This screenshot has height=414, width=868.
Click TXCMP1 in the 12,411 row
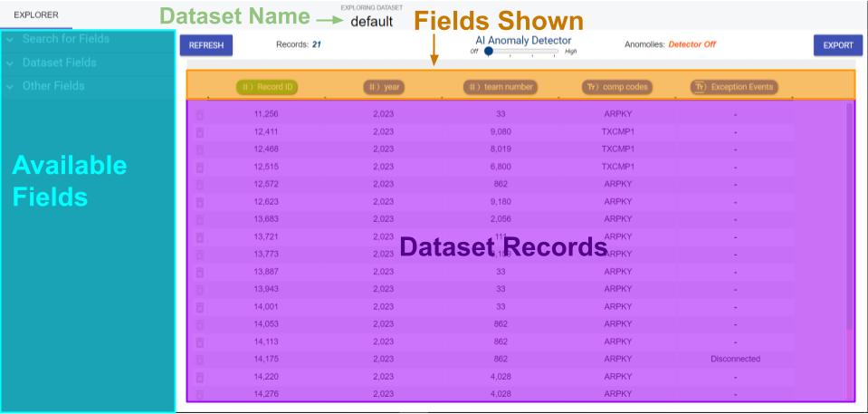pyautogui.click(x=618, y=132)
